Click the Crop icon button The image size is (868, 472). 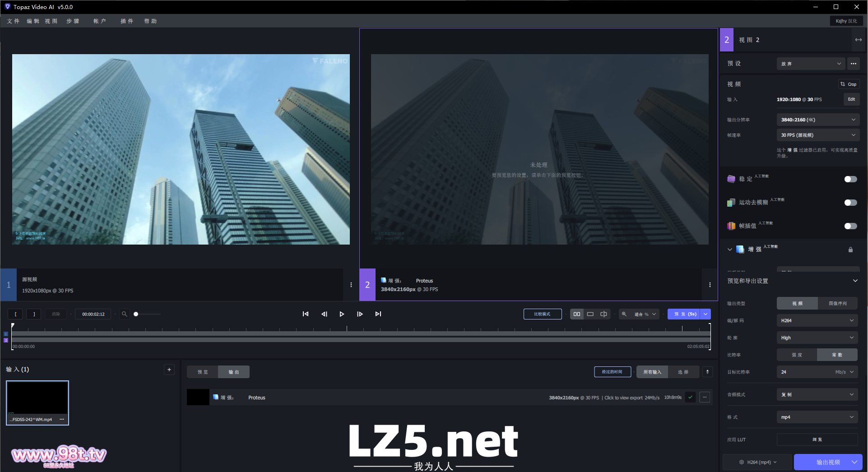pyautogui.click(x=849, y=84)
